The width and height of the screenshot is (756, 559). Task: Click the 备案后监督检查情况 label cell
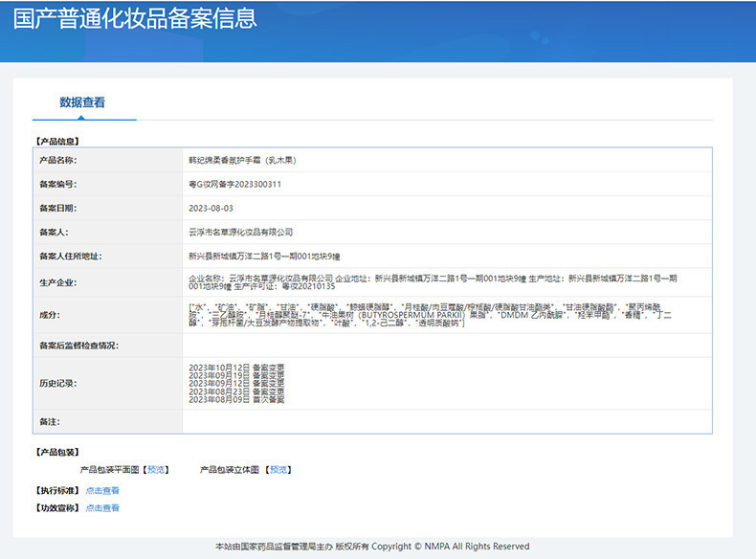tap(108, 346)
